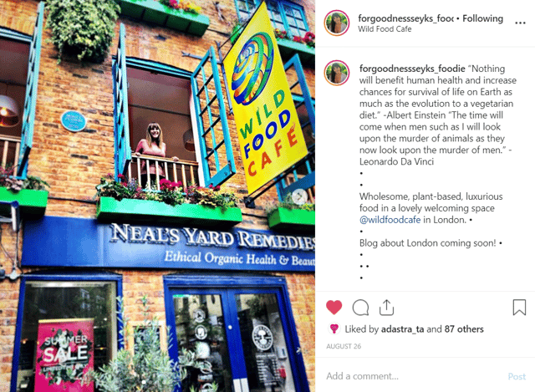Open the @wildfoodcafe mention link
The height and width of the screenshot is (392, 535).
click(390, 220)
